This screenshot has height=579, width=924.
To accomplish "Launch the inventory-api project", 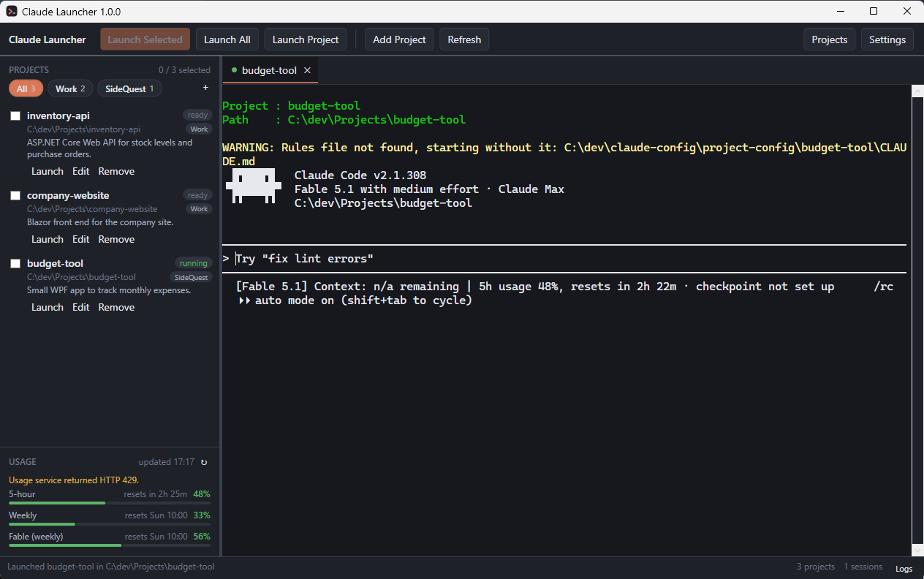I will click(x=48, y=171).
